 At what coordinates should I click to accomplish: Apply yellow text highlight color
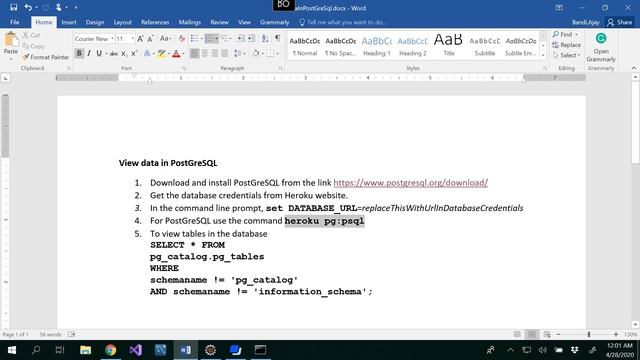162,53
